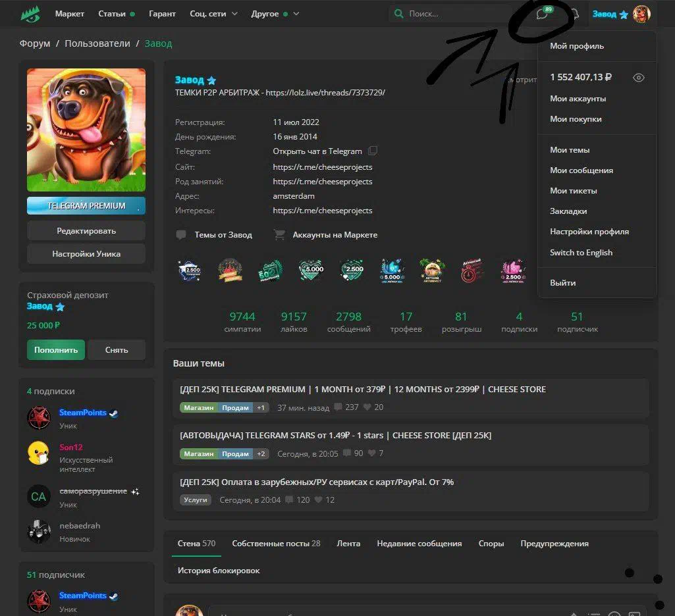Open nebaedrah avatar
Screen dimensions: 675x616
click(x=39, y=531)
